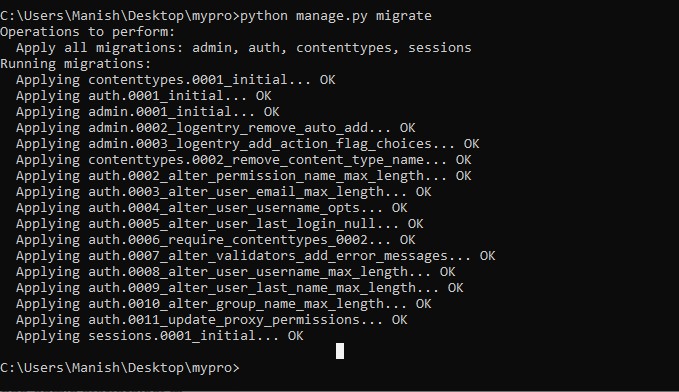
Task: Click the auth.0005_alter_user_last_login_null line
Action: click(220, 224)
